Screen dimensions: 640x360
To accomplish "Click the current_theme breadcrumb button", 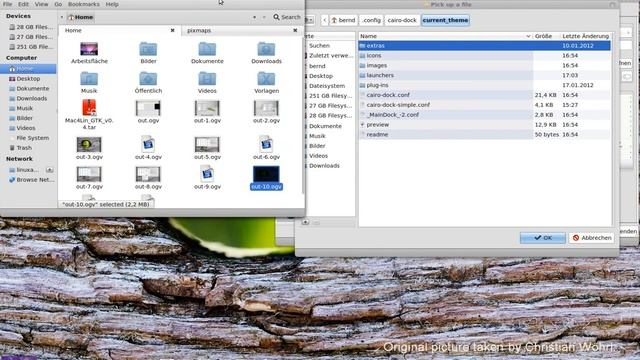I will [445, 20].
